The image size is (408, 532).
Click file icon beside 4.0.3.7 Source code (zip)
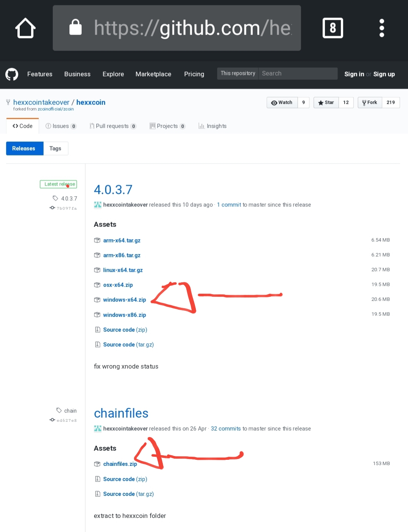point(98,330)
